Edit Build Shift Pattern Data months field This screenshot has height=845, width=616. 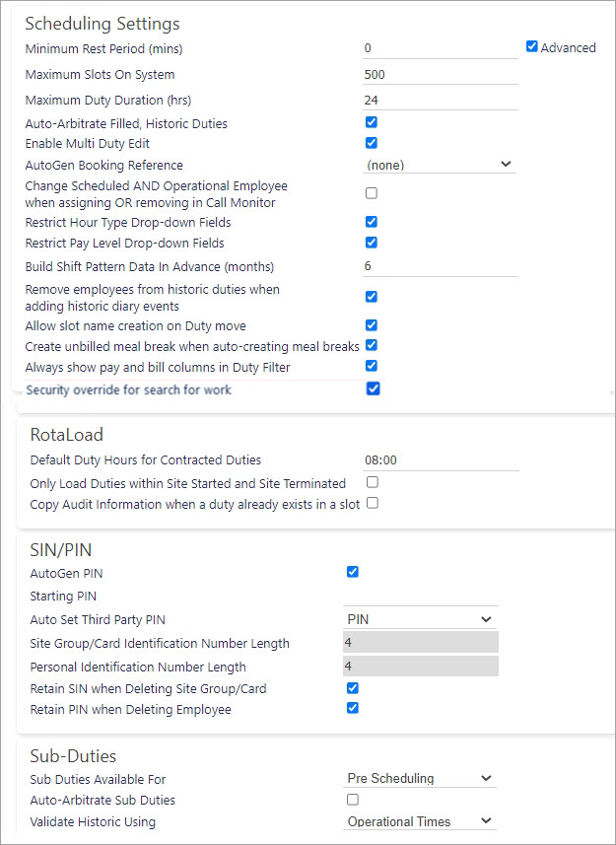coord(440,267)
